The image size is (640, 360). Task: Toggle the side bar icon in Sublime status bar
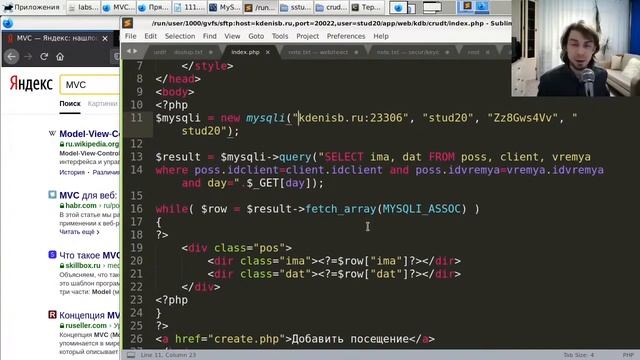point(131,355)
